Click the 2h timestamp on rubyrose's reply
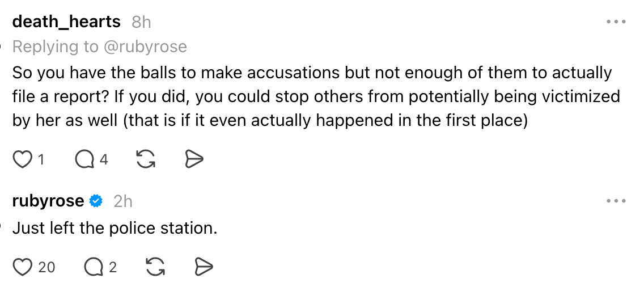 (123, 201)
